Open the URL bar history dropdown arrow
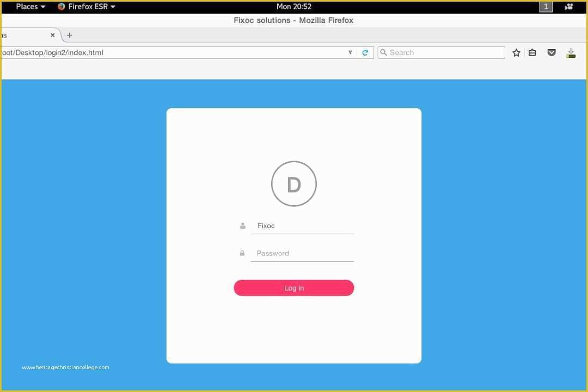The height and width of the screenshot is (392, 588). pos(350,52)
